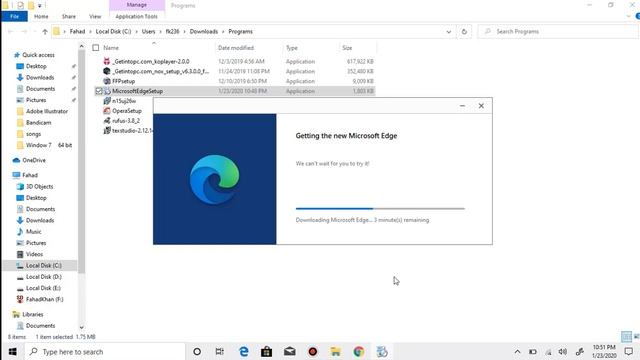Open pinned Pictures under Quick access
640x360 pixels.
36,100
